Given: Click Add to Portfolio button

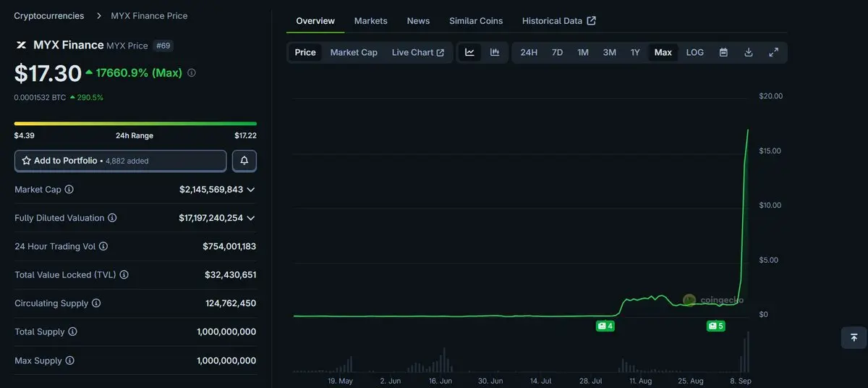Looking at the screenshot, I should pos(120,161).
